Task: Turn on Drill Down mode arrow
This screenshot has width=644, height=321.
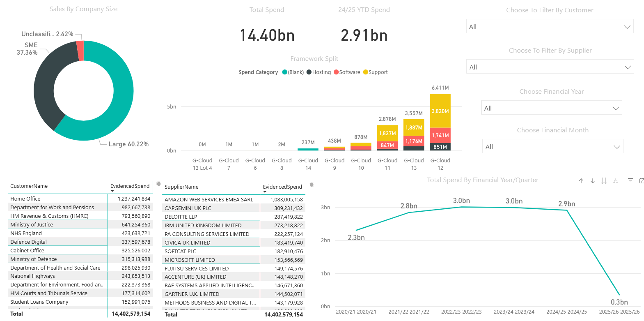Action: point(593,181)
